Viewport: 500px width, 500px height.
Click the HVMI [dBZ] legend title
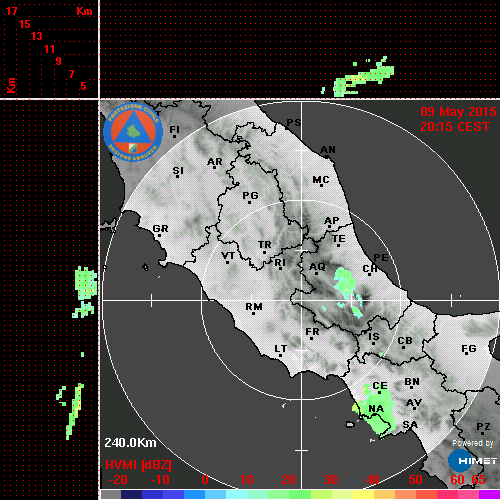coord(138,465)
